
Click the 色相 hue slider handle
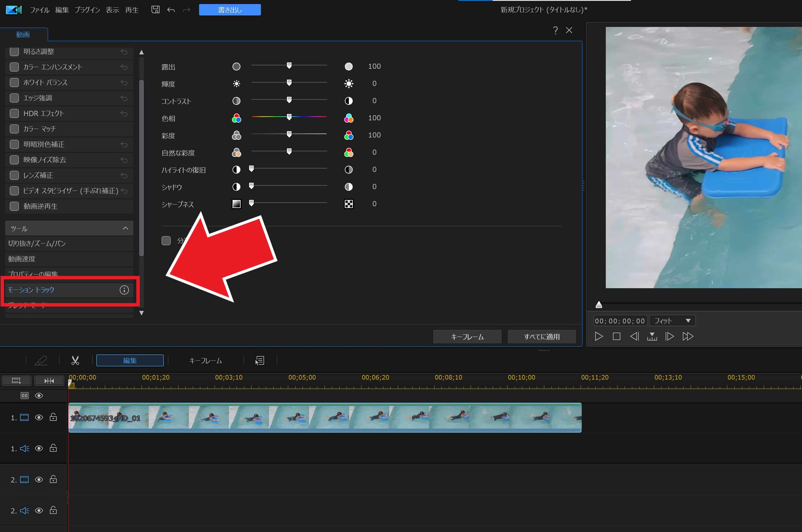(289, 117)
